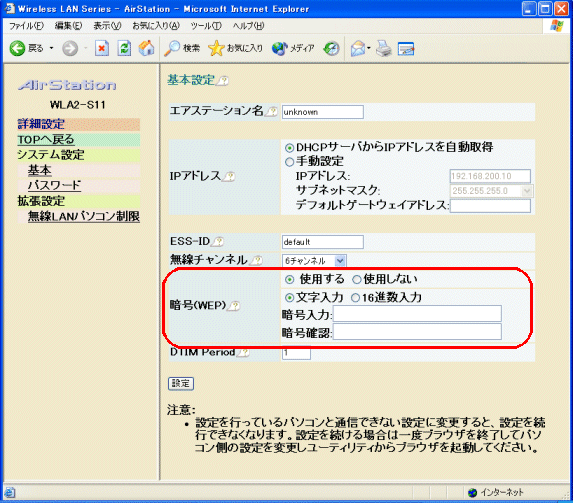
Task: Click the WLA2-S11 model name text
Action: click(77, 105)
